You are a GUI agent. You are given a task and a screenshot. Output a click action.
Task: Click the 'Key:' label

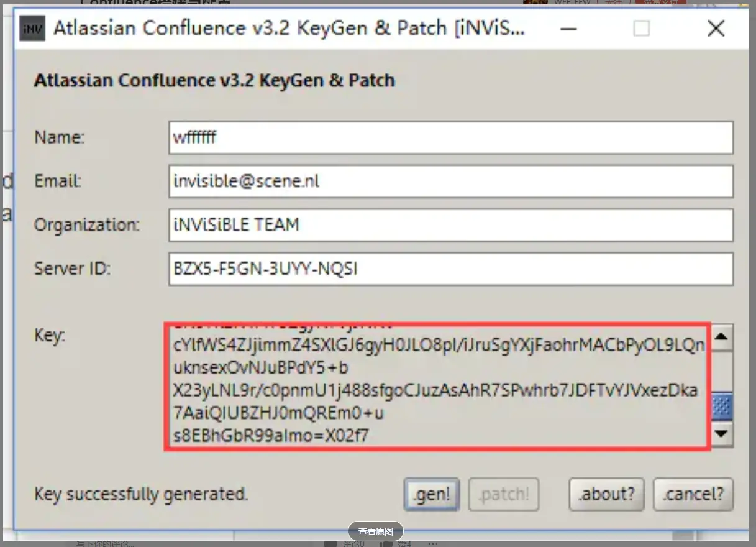50,336
